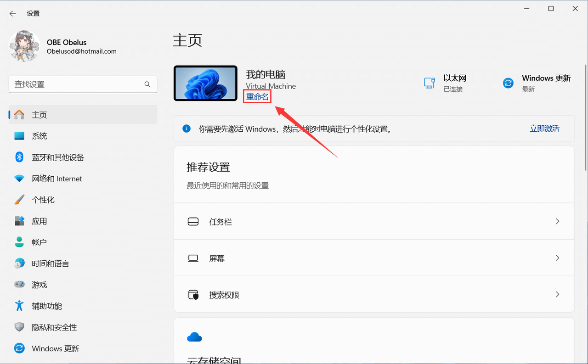Expand the 任务栏 settings chevron
The image size is (588, 364).
pyautogui.click(x=557, y=221)
